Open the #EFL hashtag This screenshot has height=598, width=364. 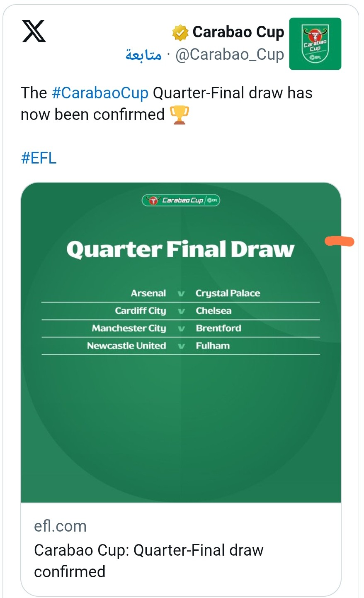[x=39, y=158]
